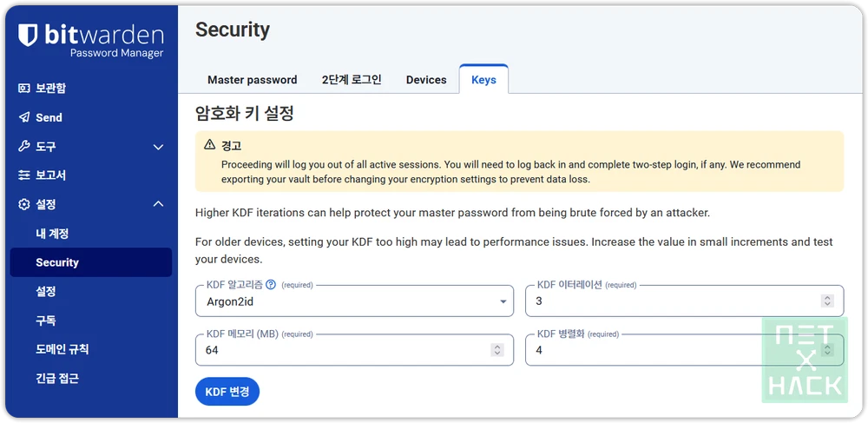
Task: Click the KDF 알고리즘 help question icon
Action: click(x=271, y=285)
